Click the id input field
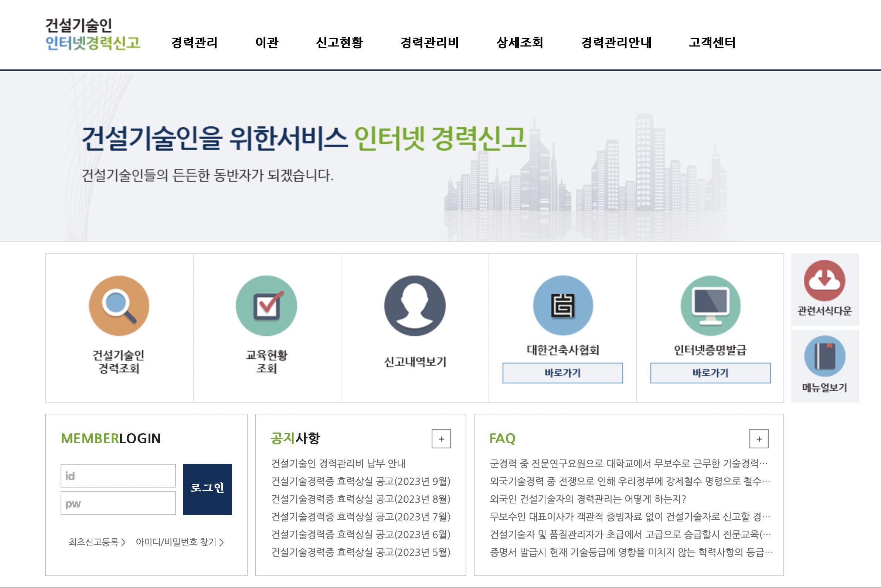Viewport: 881px width, 588px height. [118, 475]
